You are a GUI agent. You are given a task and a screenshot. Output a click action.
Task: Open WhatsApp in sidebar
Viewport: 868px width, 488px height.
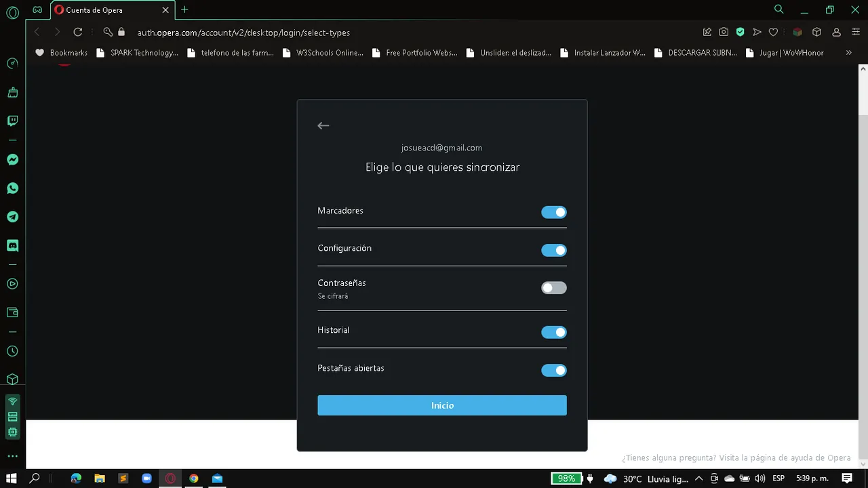click(12, 188)
